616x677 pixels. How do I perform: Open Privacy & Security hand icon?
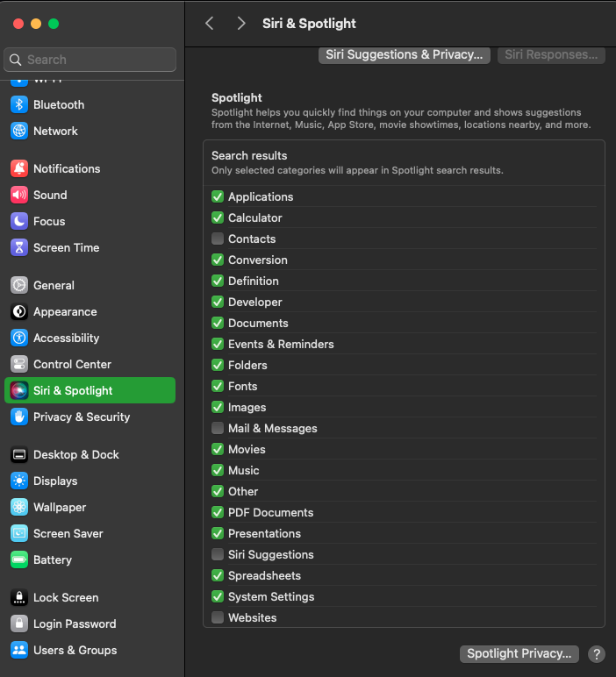pyautogui.click(x=19, y=417)
